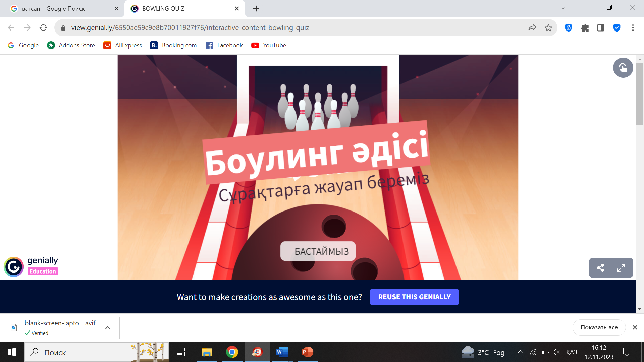The width and height of the screenshot is (644, 362).
Task: Toggle the Chrome side panel
Action: (601, 28)
